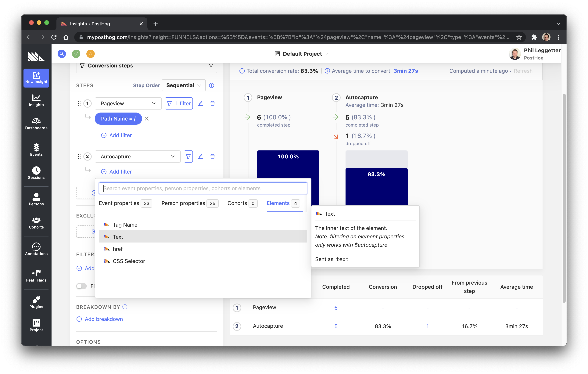
Task: Toggle the filter switch near Breakdown section
Action: pos(82,286)
